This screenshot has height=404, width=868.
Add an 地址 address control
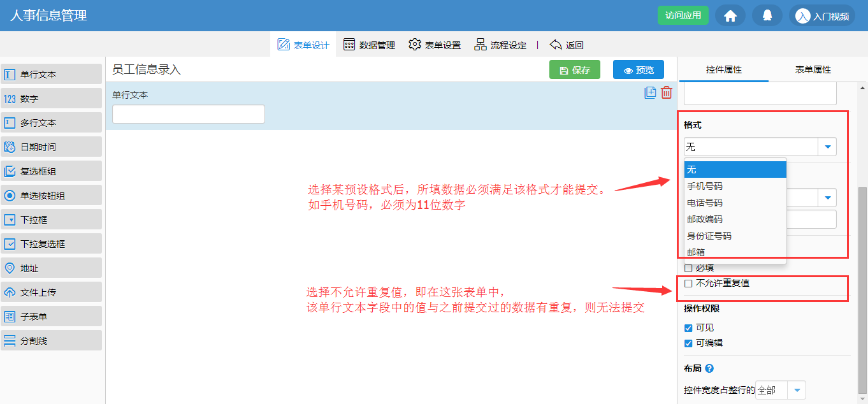click(51, 268)
